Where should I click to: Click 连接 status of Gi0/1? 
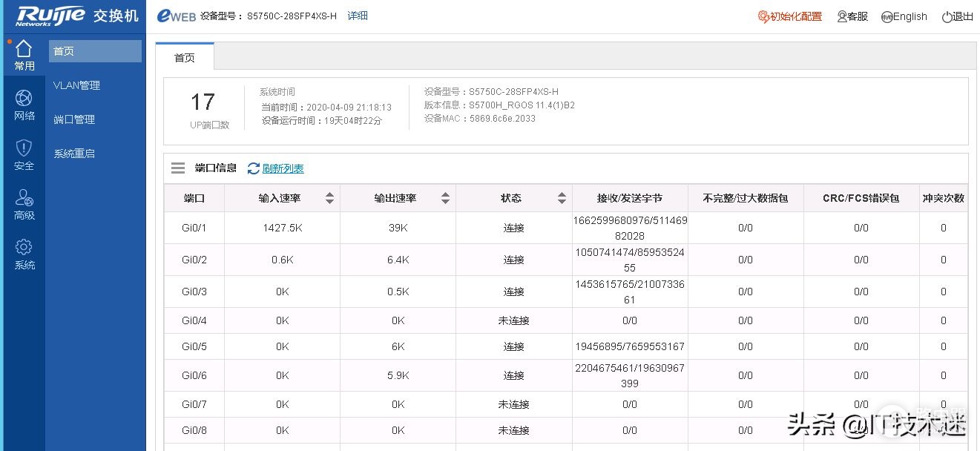click(514, 228)
